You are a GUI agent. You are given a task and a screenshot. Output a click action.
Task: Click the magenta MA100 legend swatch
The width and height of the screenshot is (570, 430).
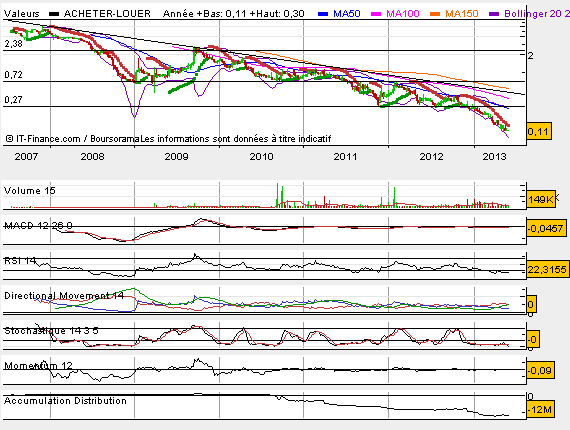pyautogui.click(x=376, y=14)
